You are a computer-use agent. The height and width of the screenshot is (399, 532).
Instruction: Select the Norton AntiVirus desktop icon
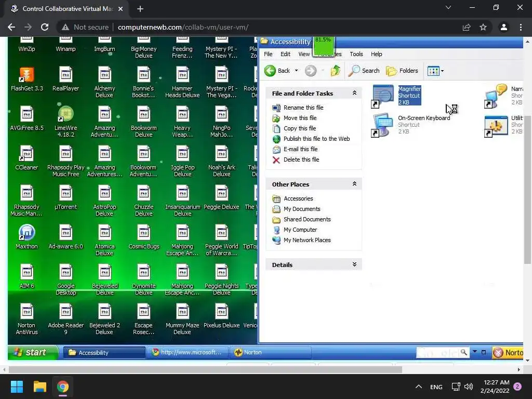pos(26,320)
